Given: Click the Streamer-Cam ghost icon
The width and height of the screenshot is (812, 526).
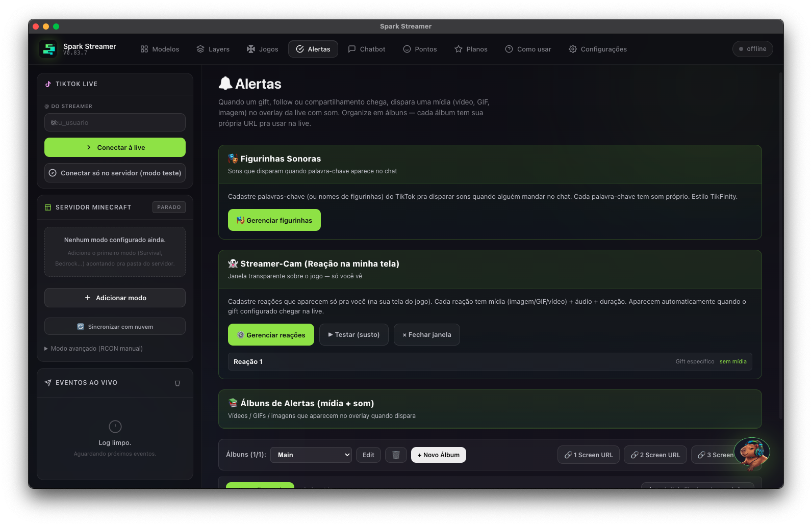Looking at the screenshot, I should tap(233, 264).
